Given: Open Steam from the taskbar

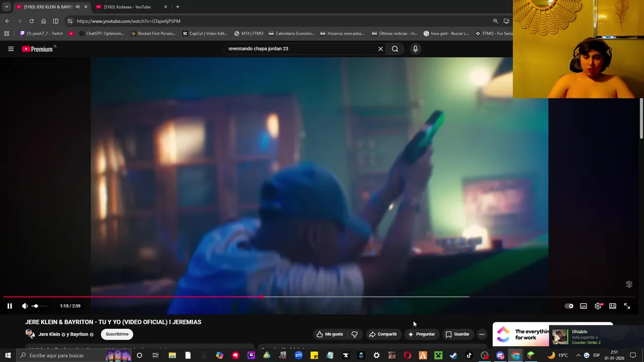Looking at the screenshot, I should click(453, 355).
